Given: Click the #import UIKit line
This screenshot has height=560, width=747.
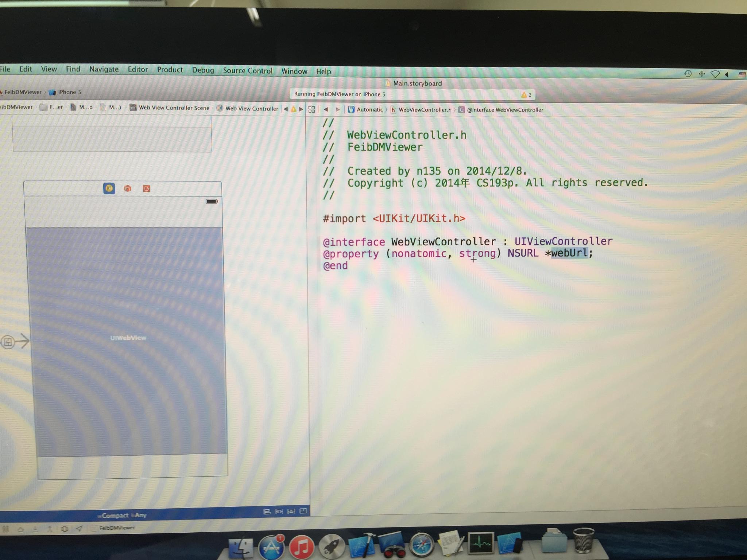Looking at the screenshot, I should click(x=394, y=218).
